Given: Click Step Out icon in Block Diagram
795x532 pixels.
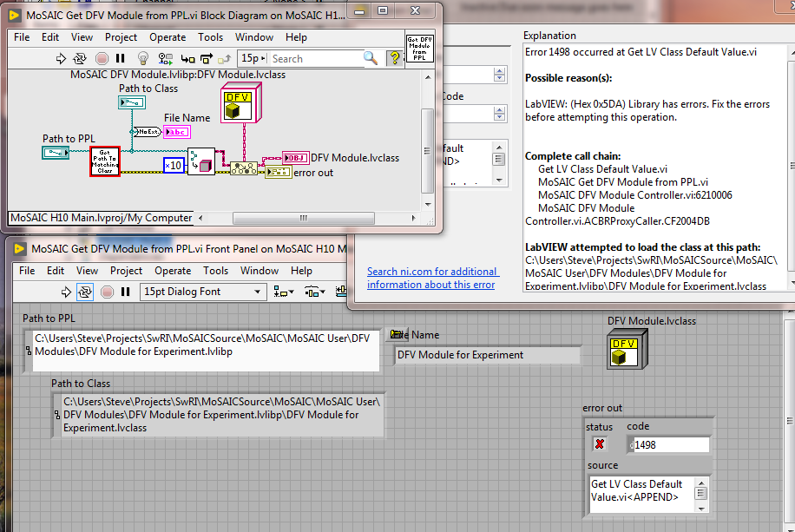Looking at the screenshot, I should 224,59.
